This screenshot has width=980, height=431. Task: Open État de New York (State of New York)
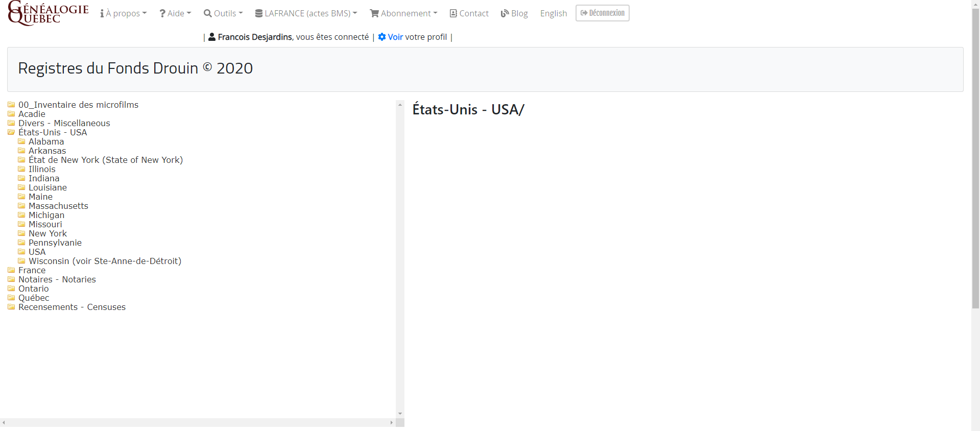(x=106, y=160)
